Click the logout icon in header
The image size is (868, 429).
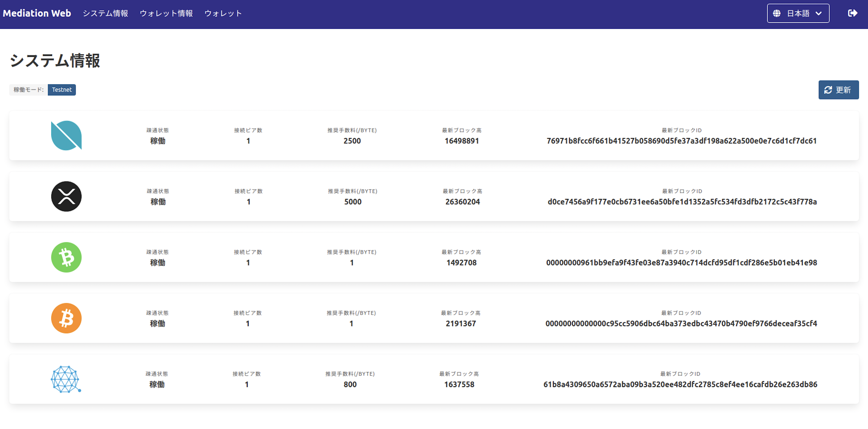[852, 13]
